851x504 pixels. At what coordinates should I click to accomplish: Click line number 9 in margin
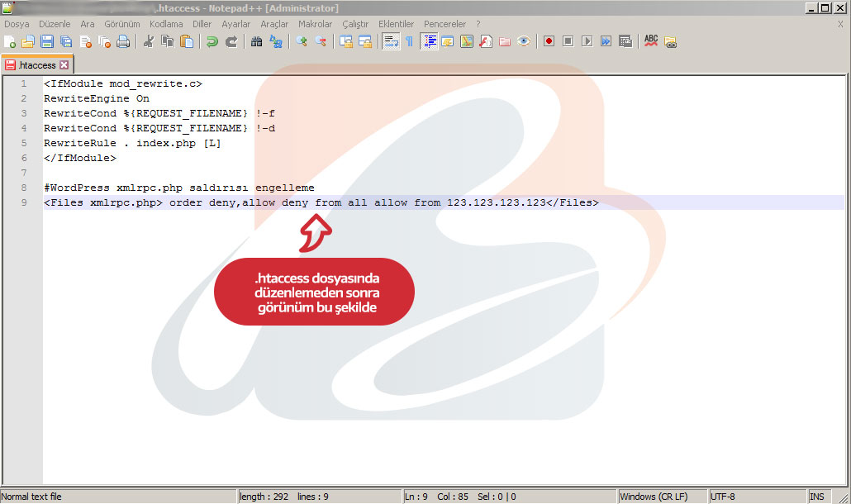(x=24, y=202)
